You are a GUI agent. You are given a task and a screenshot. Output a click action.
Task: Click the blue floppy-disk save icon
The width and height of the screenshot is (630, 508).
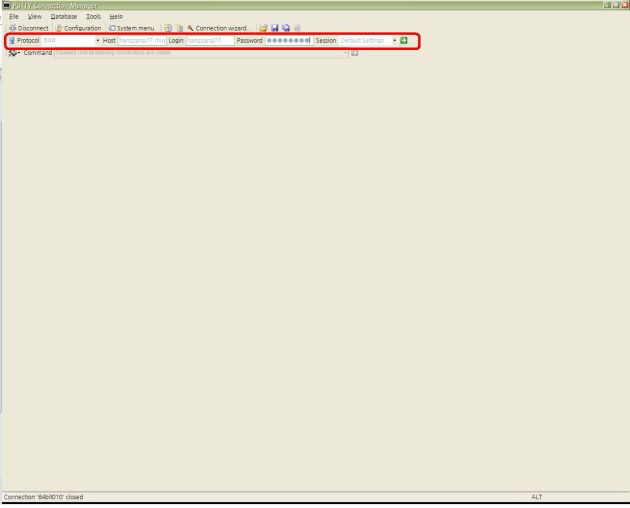pyautogui.click(x=273, y=28)
